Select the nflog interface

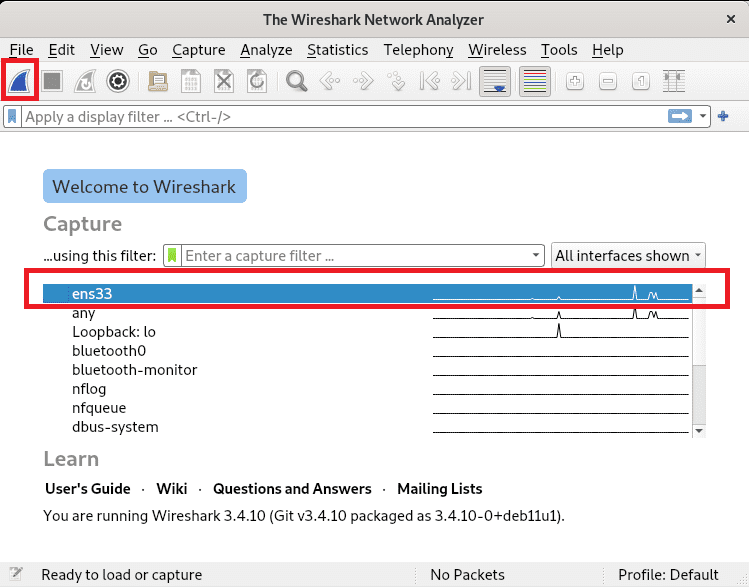367,389
